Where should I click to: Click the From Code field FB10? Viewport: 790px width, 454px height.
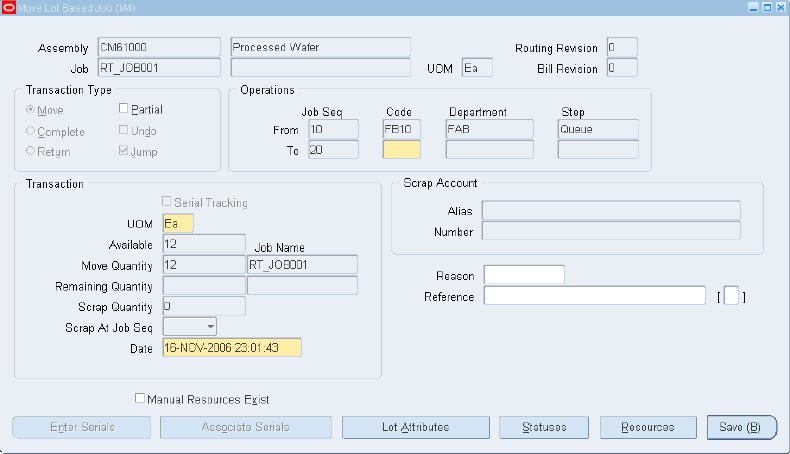pyautogui.click(x=402, y=129)
